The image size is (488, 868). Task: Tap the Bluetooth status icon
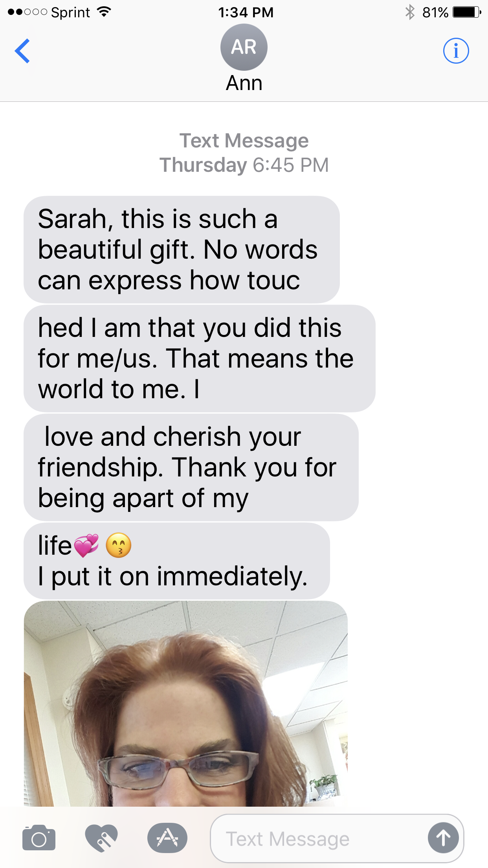410,12
